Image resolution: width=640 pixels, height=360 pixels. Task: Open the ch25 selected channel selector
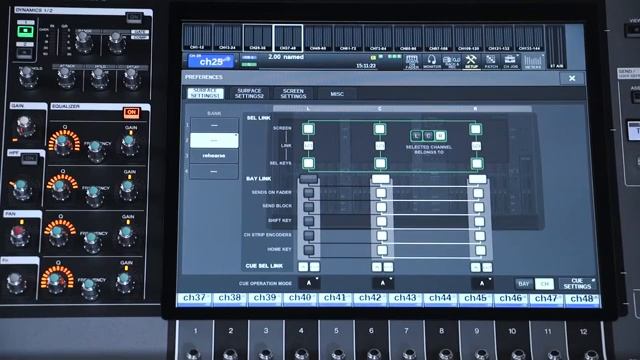pyautogui.click(x=211, y=62)
